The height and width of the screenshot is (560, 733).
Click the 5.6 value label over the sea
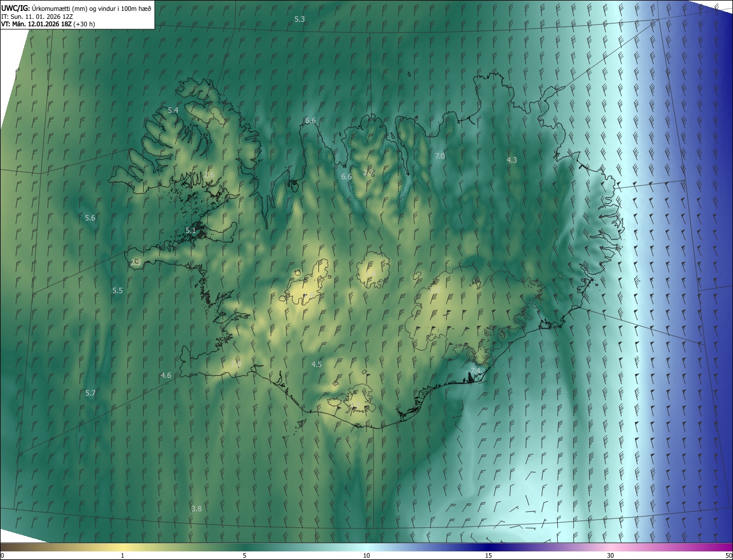click(x=90, y=218)
